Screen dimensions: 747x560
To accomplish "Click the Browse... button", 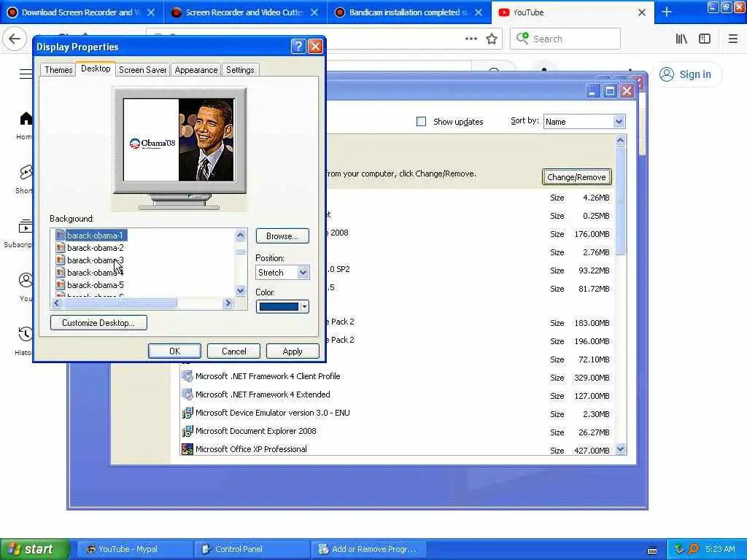I will click(x=282, y=236).
